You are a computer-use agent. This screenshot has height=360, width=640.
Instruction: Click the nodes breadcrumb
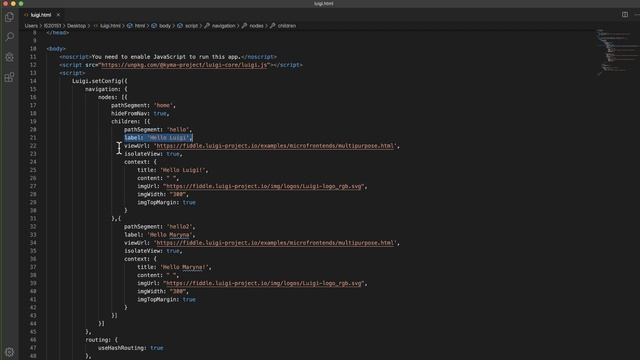[256, 26]
